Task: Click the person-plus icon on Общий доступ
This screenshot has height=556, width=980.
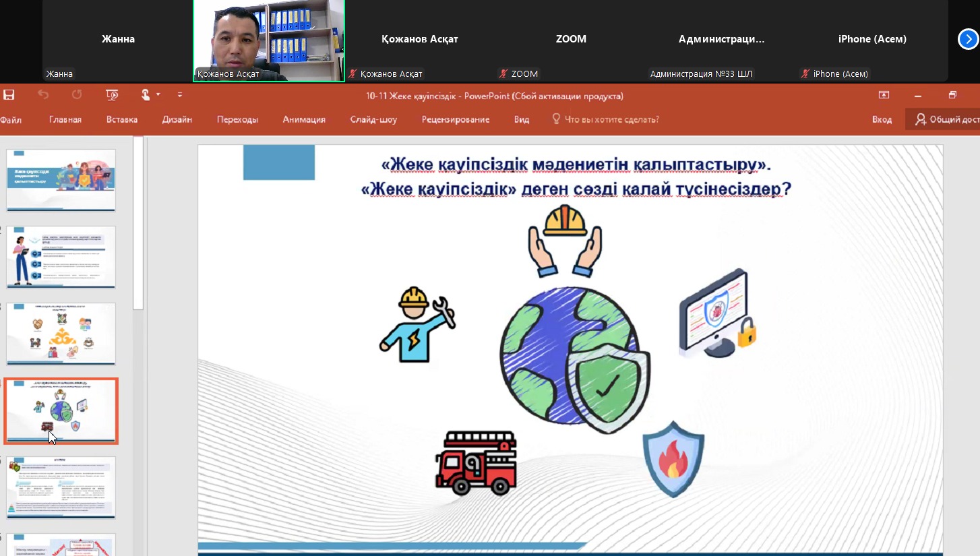Action: 921,119
